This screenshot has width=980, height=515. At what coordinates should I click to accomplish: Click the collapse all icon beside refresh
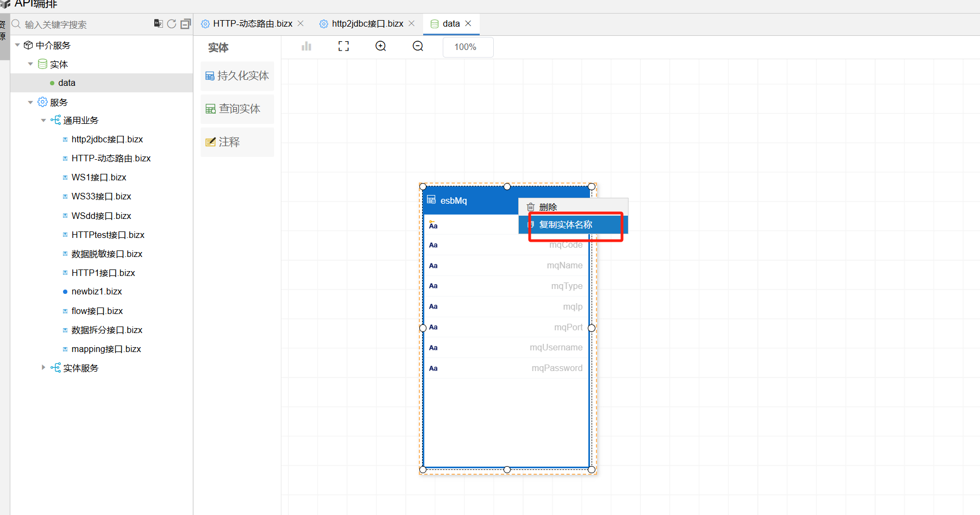tap(186, 24)
